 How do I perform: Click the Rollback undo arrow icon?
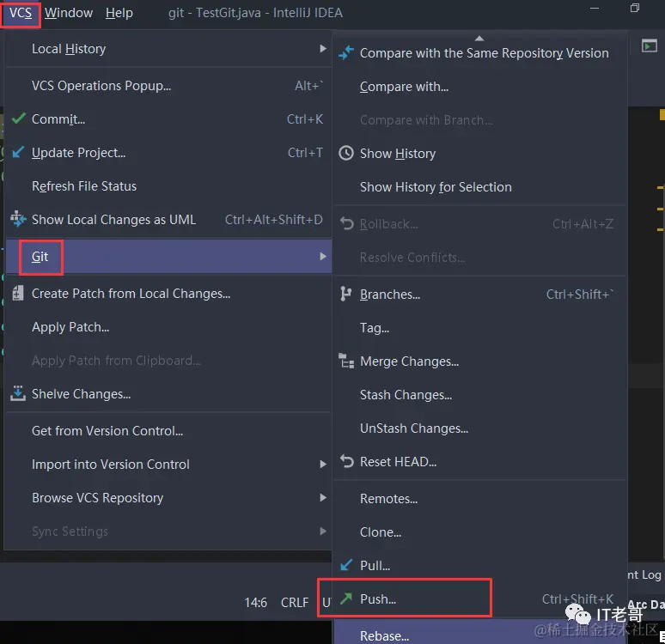(346, 223)
